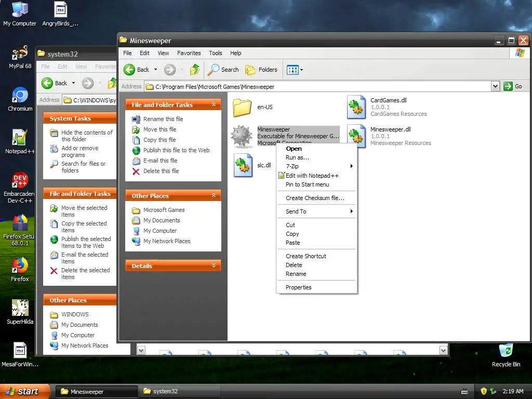The width and height of the screenshot is (532, 399).
Task: Select the Notepad++ desktop shortcut
Action: click(20, 142)
